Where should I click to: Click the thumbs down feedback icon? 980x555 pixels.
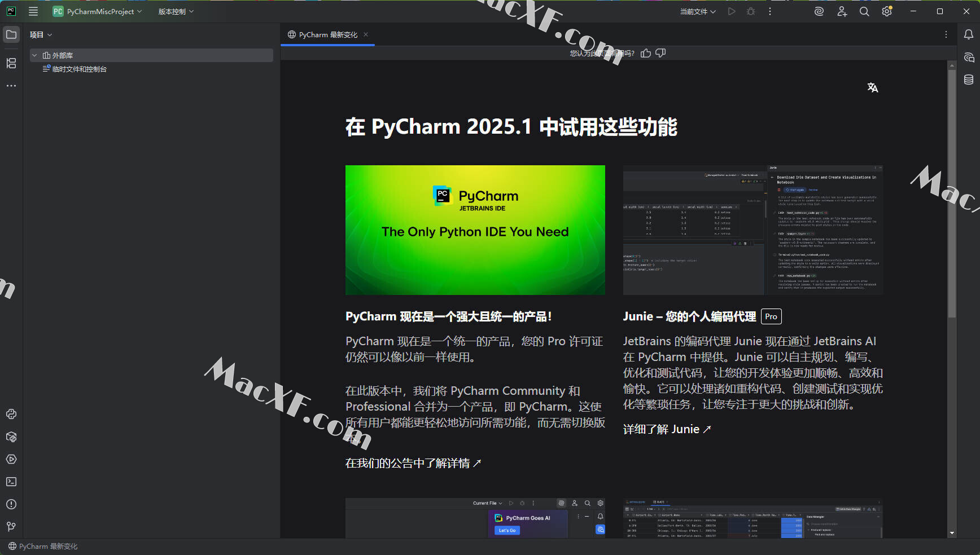coord(660,53)
